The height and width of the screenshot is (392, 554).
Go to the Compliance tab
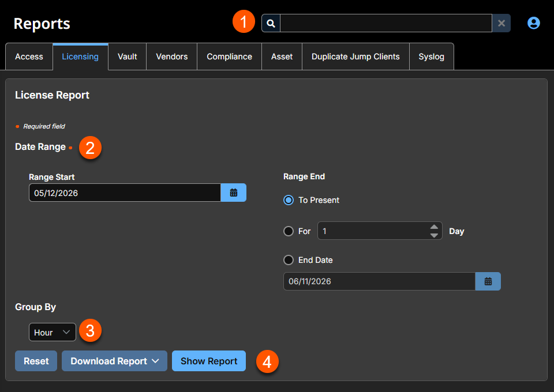coord(229,56)
